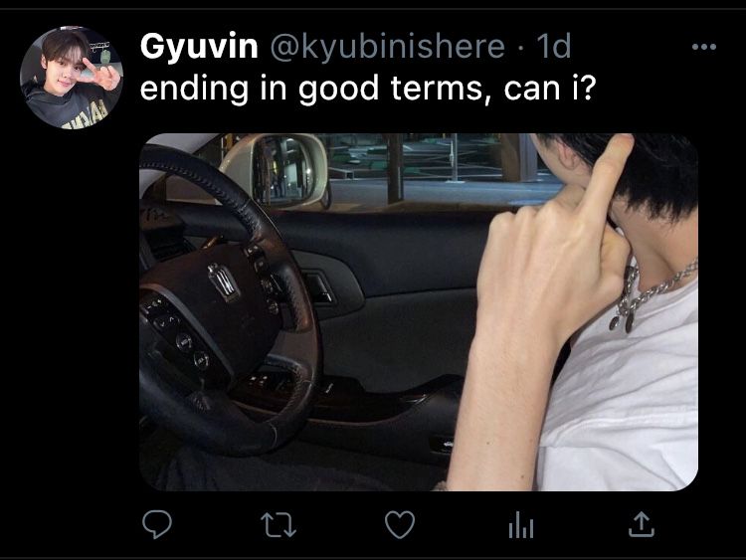This screenshot has width=746, height=560.
Task: Open the tweet via the 1d timestamp
Action: tap(553, 46)
